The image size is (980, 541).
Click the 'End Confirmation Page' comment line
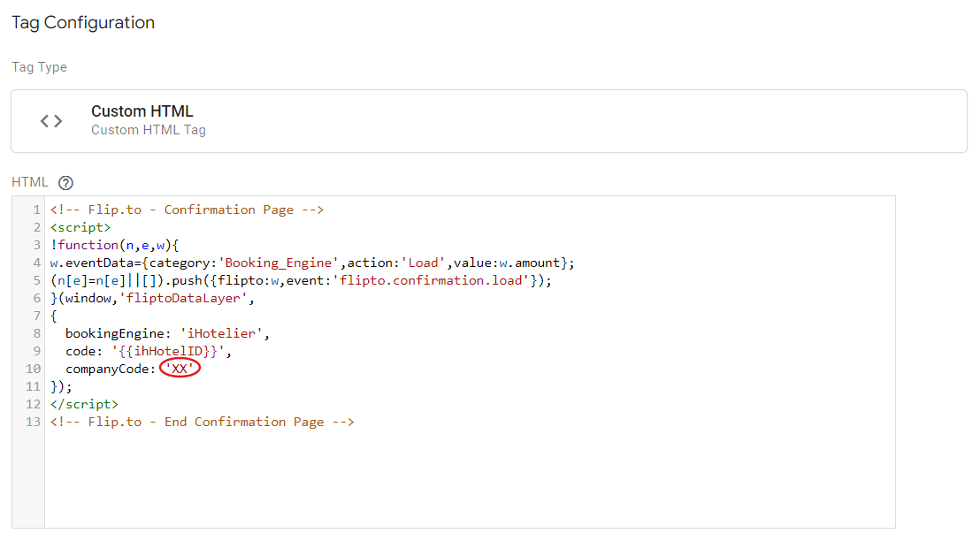click(202, 422)
